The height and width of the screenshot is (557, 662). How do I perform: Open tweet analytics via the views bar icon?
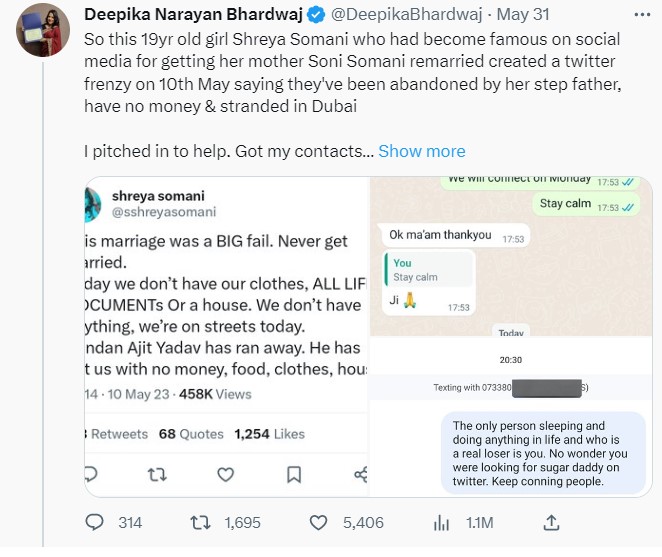tap(441, 523)
